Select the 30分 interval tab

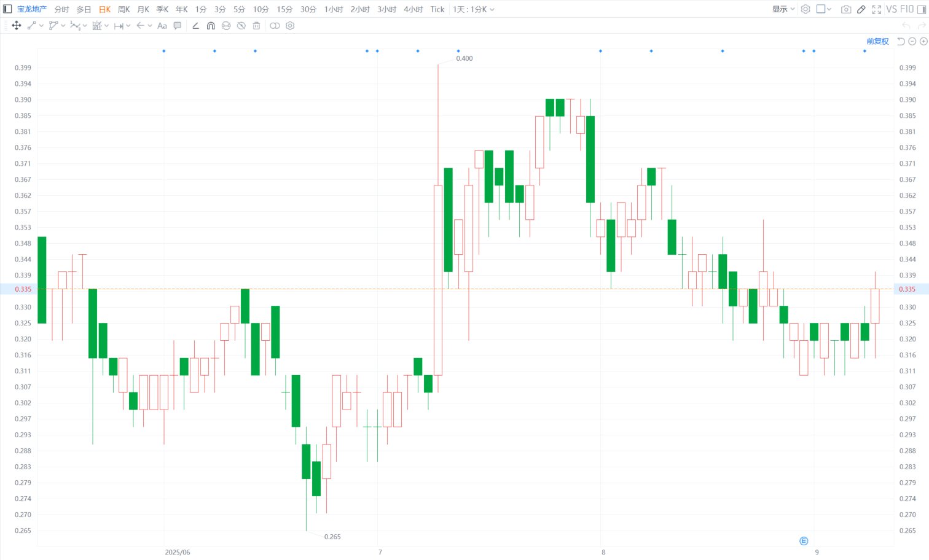[x=308, y=9]
